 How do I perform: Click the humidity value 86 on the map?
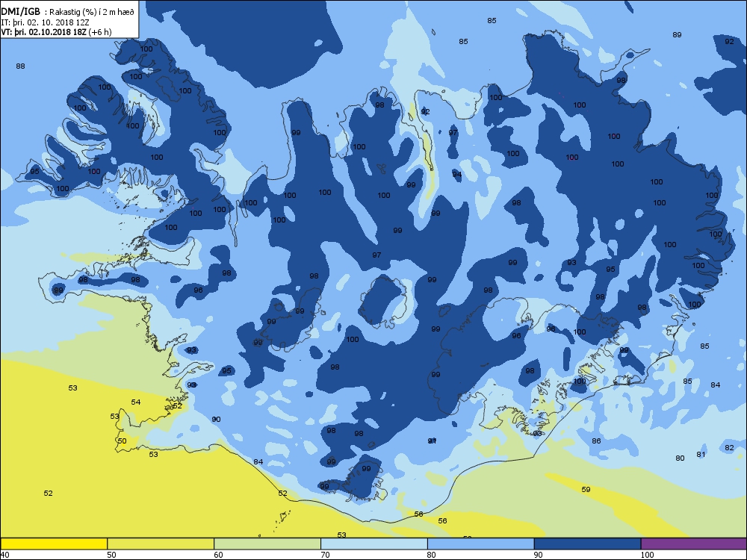(x=596, y=441)
